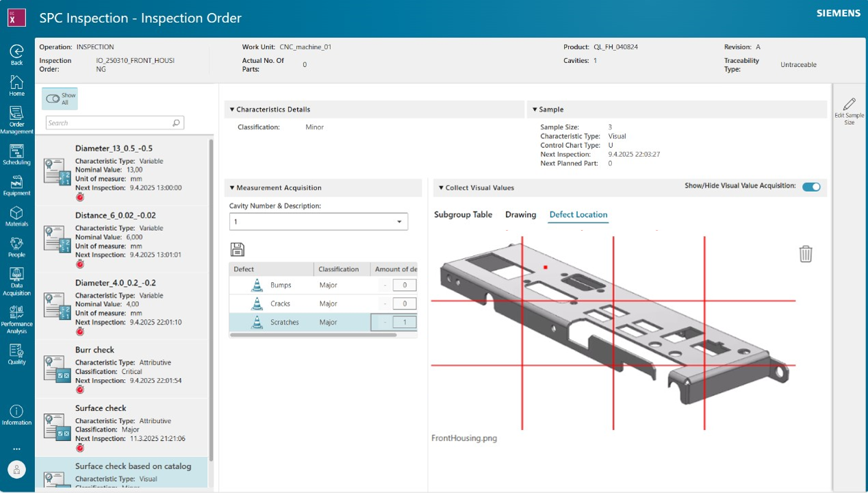Click the defect table horizontal scrollbar
This screenshot has height=493, width=868.
point(314,335)
